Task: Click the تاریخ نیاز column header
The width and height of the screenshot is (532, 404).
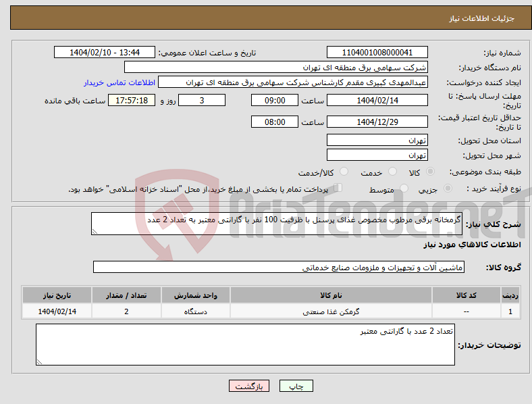Action: (x=57, y=295)
